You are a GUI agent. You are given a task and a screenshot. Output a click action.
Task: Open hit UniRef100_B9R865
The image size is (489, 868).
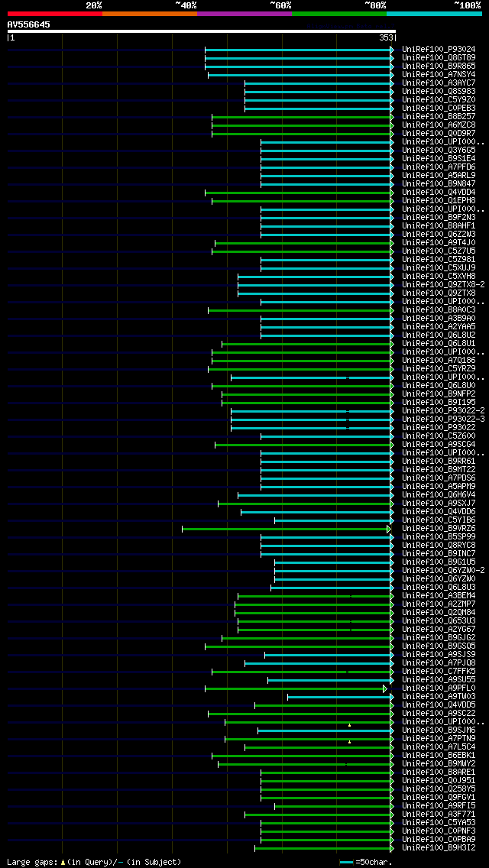[x=439, y=66]
